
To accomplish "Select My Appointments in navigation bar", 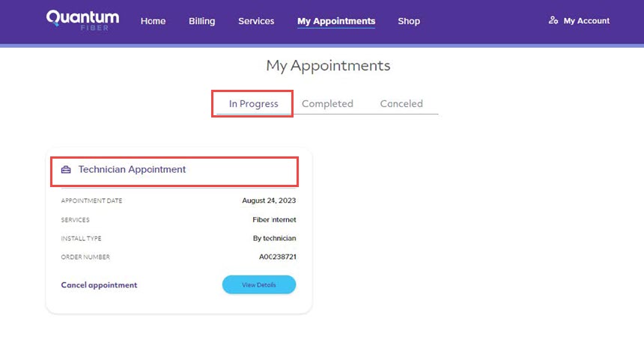I will (336, 21).
